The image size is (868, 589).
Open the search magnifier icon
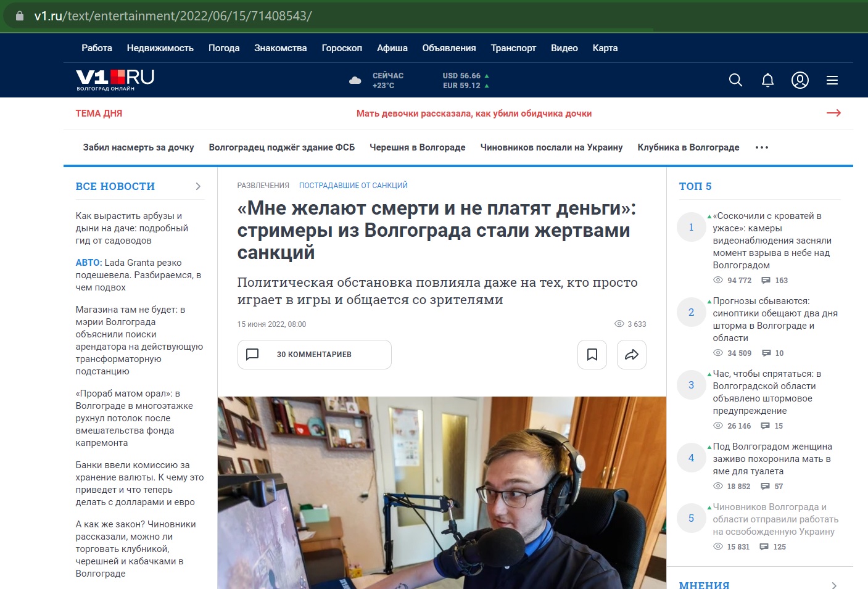(x=735, y=80)
